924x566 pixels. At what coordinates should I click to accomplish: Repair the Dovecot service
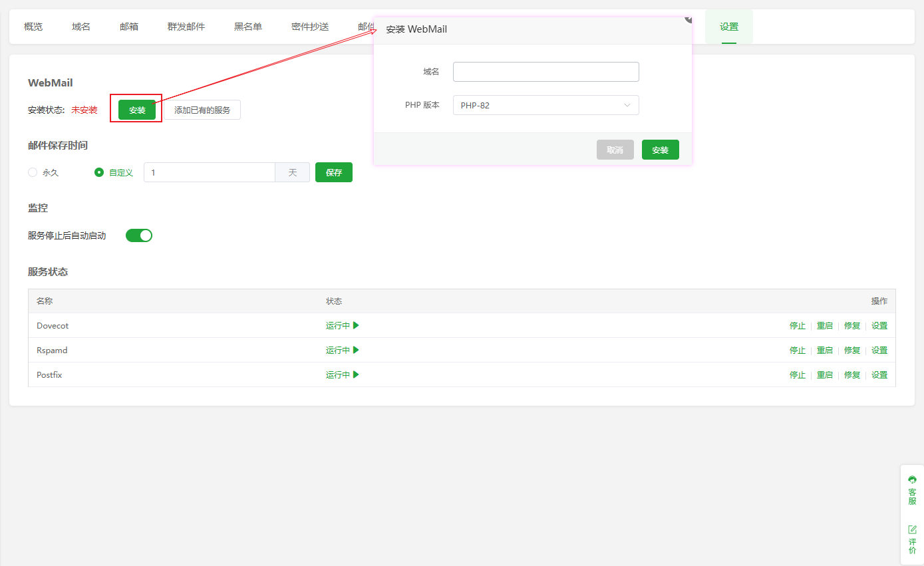point(852,326)
